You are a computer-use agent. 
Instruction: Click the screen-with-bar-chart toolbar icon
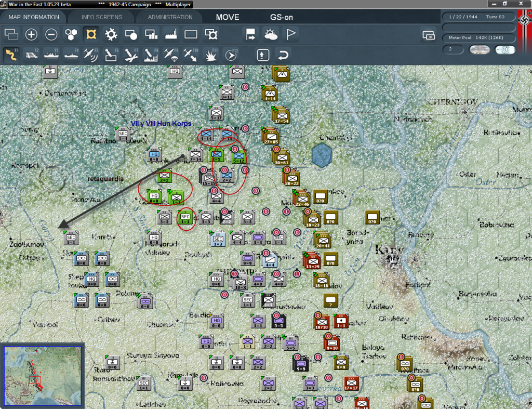coord(151,34)
